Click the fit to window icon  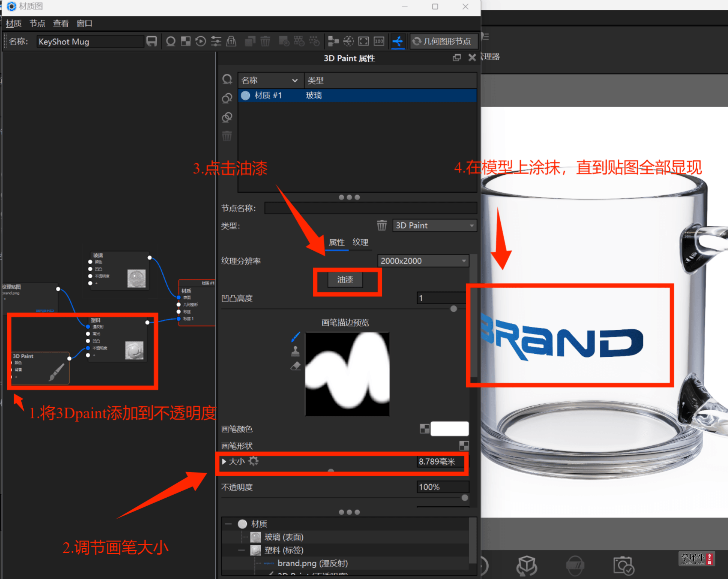click(363, 41)
